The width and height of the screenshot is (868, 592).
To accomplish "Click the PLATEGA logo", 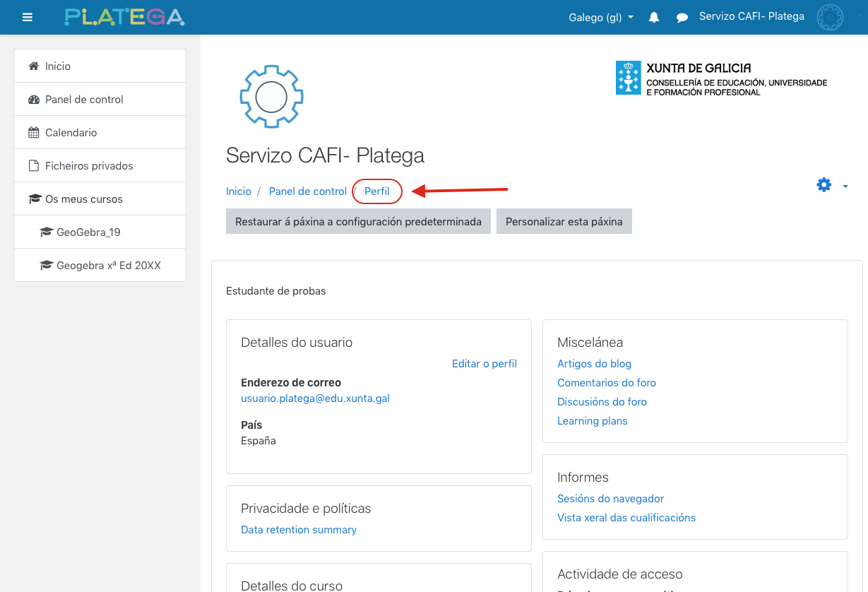I will tap(124, 17).
